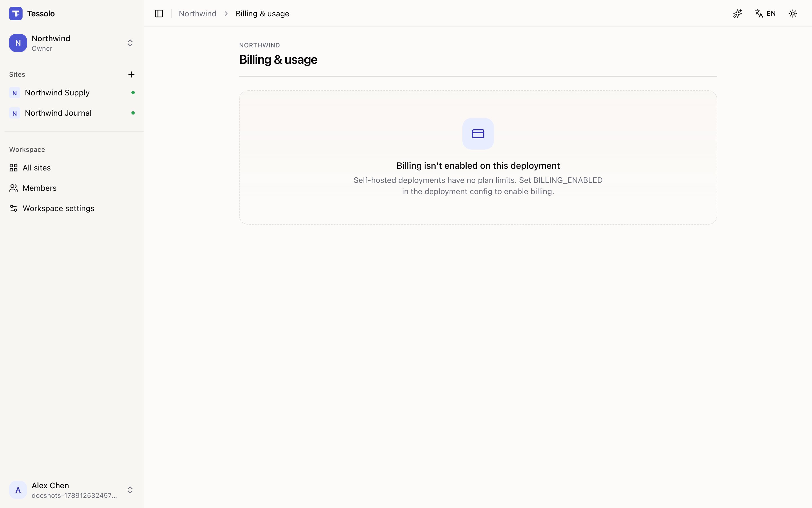Switch to light/dark theme sun icon

point(793,14)
